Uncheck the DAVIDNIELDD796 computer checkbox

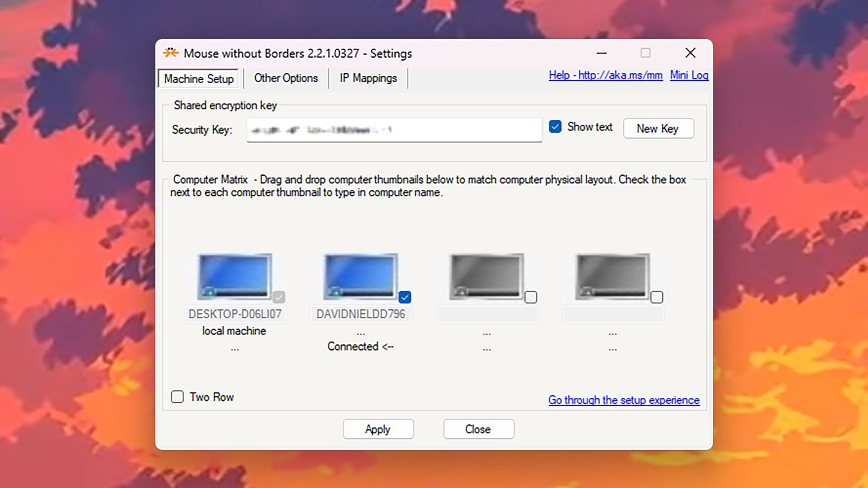tap(405, 297)
